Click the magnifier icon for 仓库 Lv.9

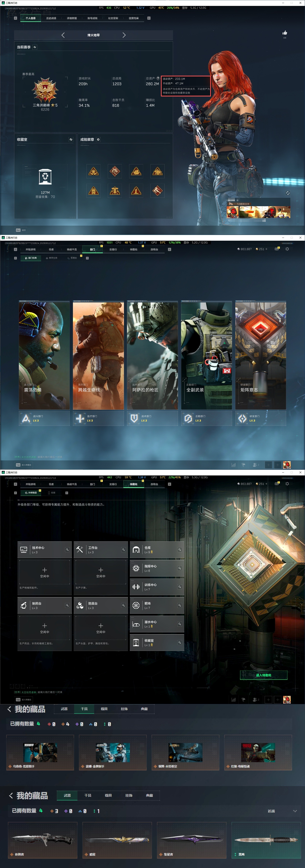[x=180, y=550]
